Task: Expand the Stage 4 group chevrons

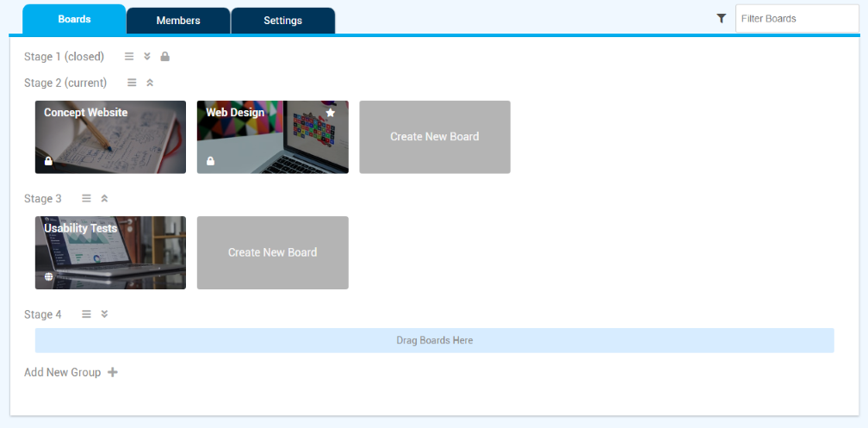Action: click(x=104, y=314)
